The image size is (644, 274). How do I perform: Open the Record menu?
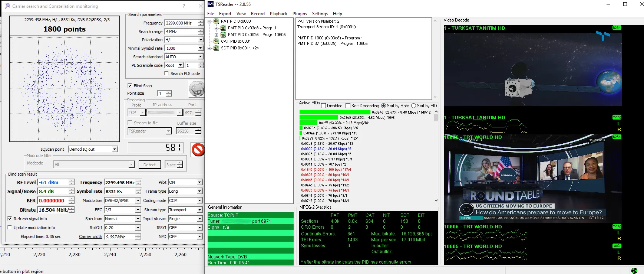click(x=257, y=14)
